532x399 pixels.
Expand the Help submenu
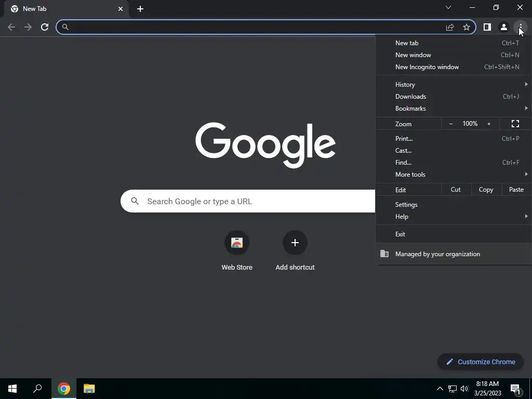click(x=454, y=217)
